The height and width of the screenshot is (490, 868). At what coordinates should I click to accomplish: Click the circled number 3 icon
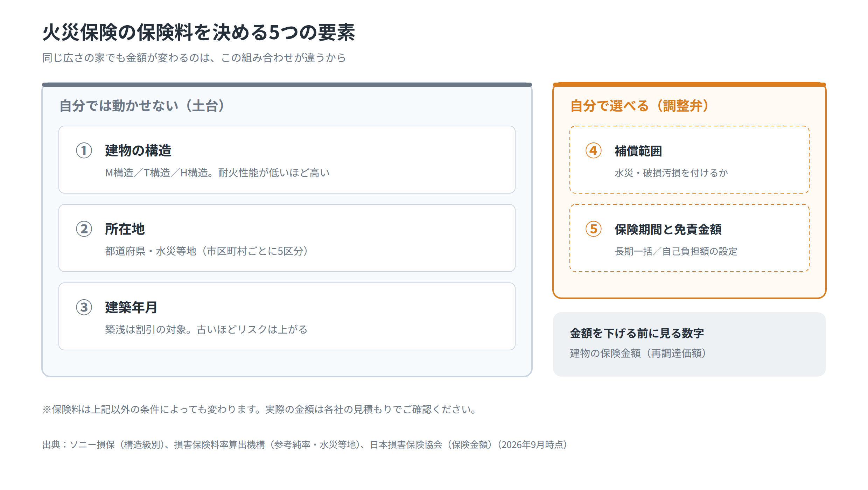click(84, 307)
